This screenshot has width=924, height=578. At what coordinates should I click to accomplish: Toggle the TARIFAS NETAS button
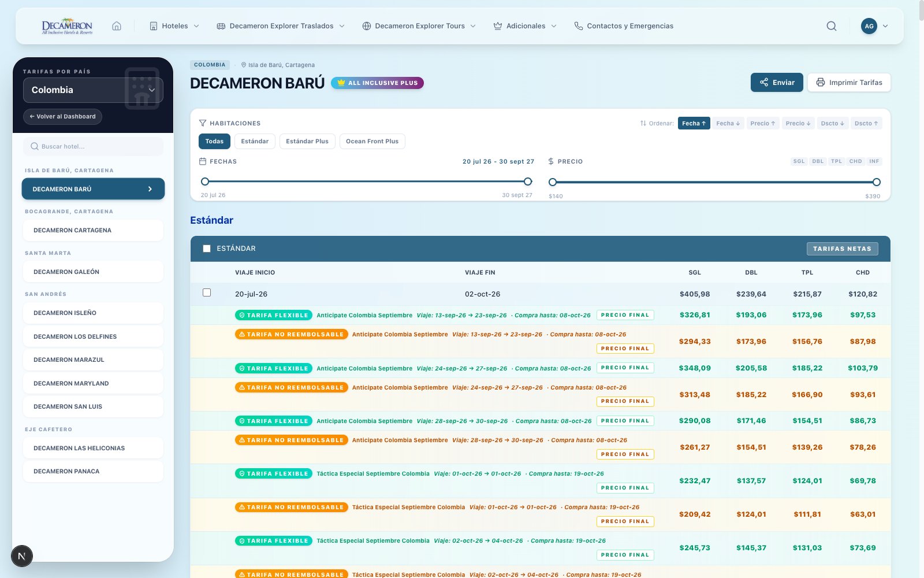click(843, 249)
